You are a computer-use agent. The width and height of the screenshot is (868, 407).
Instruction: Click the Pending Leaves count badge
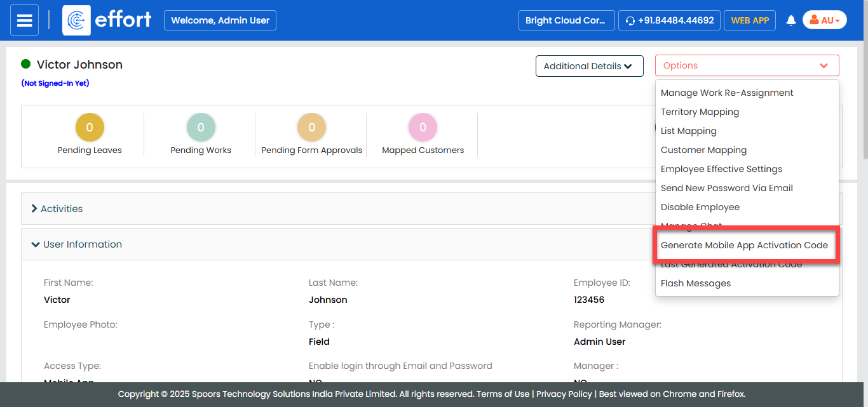90,128
